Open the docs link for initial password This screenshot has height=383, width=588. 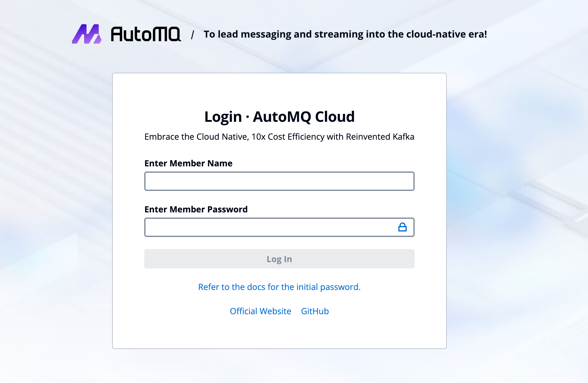coord(279,287)
